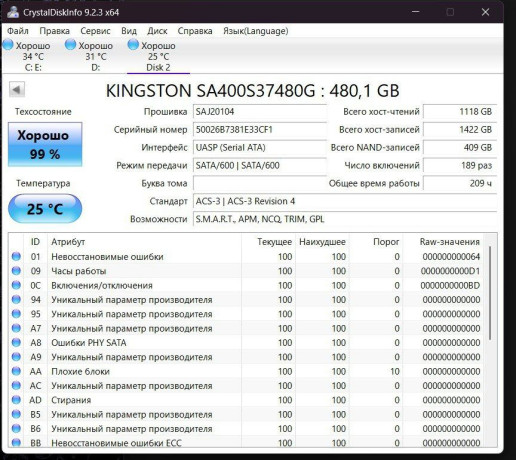Click the host writes value 1422 GB

(x=460, y=130)
